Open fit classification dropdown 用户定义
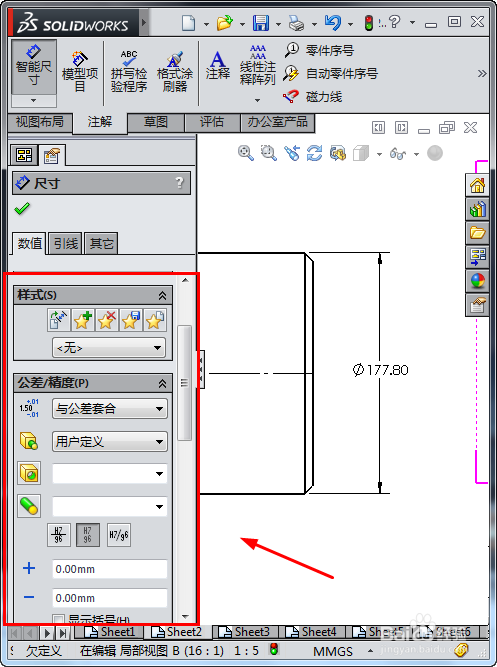 [x=110, y=442]
